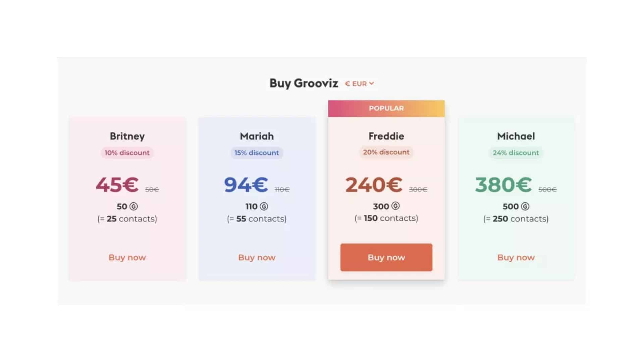The image size is (644, 362).
Task: Click the Grooviz coin icon beside 110
Action: [x=264, y=206]
